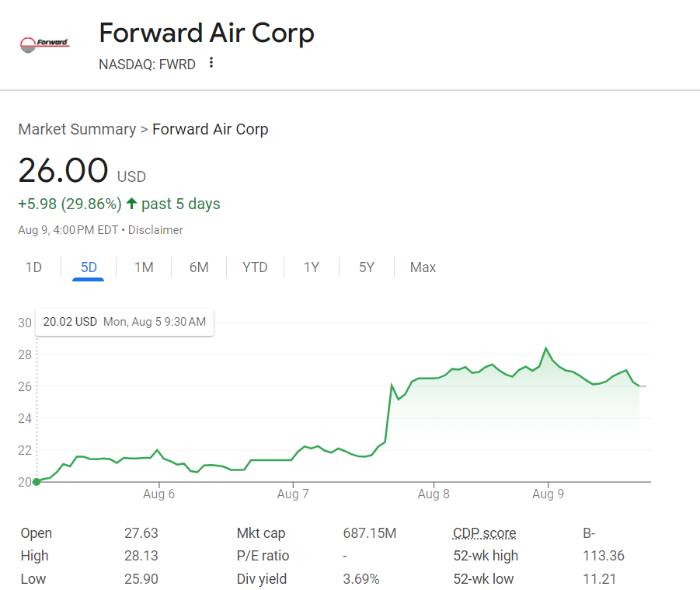View the 5Y price history
Screen dimensions: 700x590
367,267
